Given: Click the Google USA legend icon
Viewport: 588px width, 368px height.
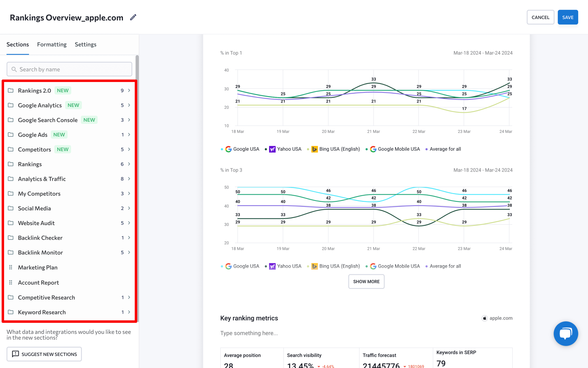Looking at the screenshot, I should (228, 149).
